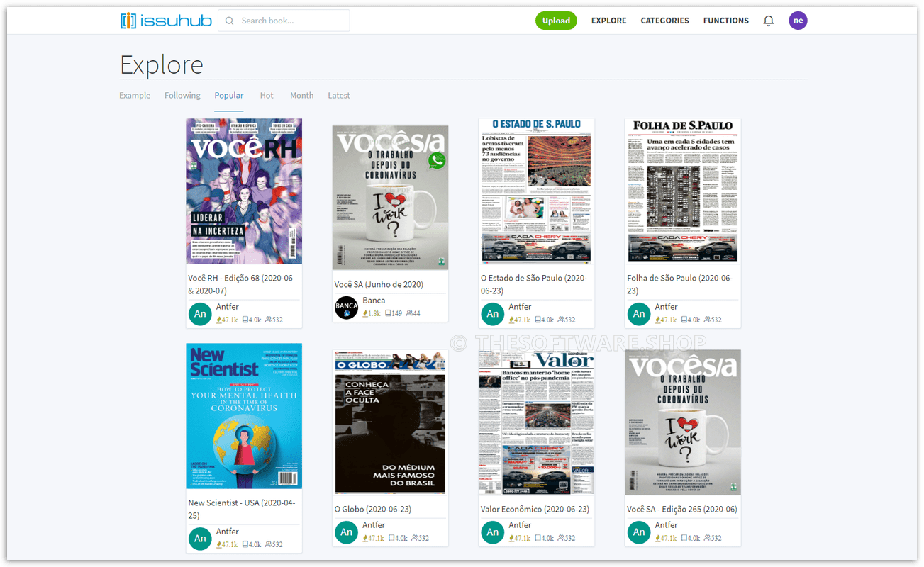Open the Latest tab
The width and height of the screenshot is (924, 567).
[339, 95]
